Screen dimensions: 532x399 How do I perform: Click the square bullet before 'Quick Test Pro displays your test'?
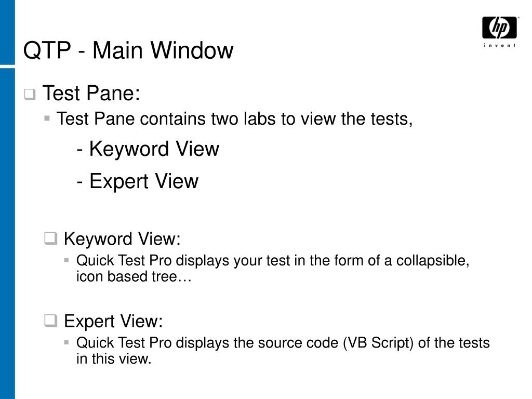click(x=66, y=260)
